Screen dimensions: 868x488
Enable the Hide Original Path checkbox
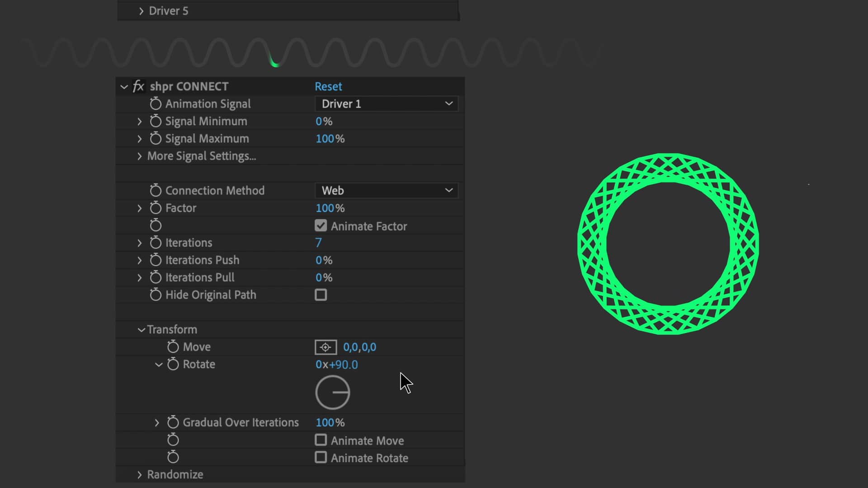(321, 295)
